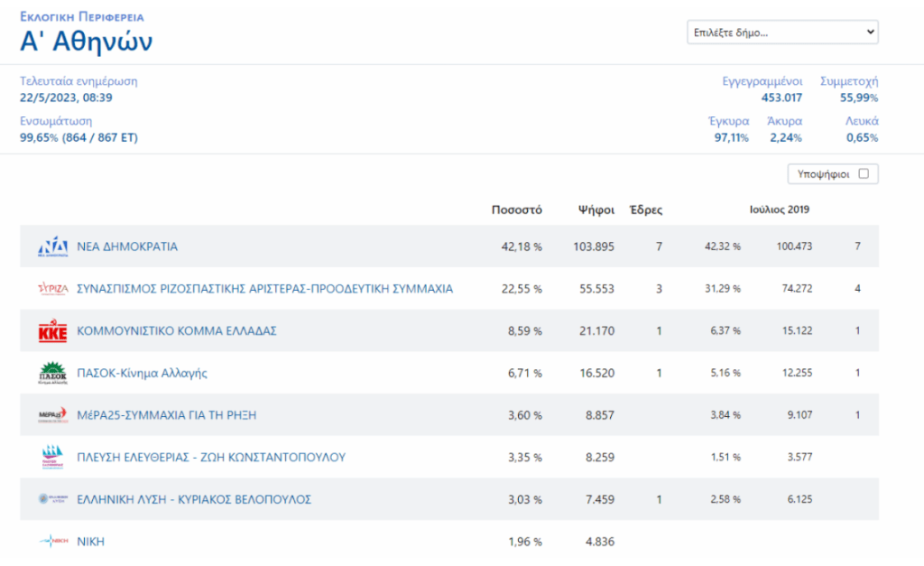This screenshot has width=924, height=566.
Task: Click the Ιούλιος 2019 column header
Action: [779, 209]
